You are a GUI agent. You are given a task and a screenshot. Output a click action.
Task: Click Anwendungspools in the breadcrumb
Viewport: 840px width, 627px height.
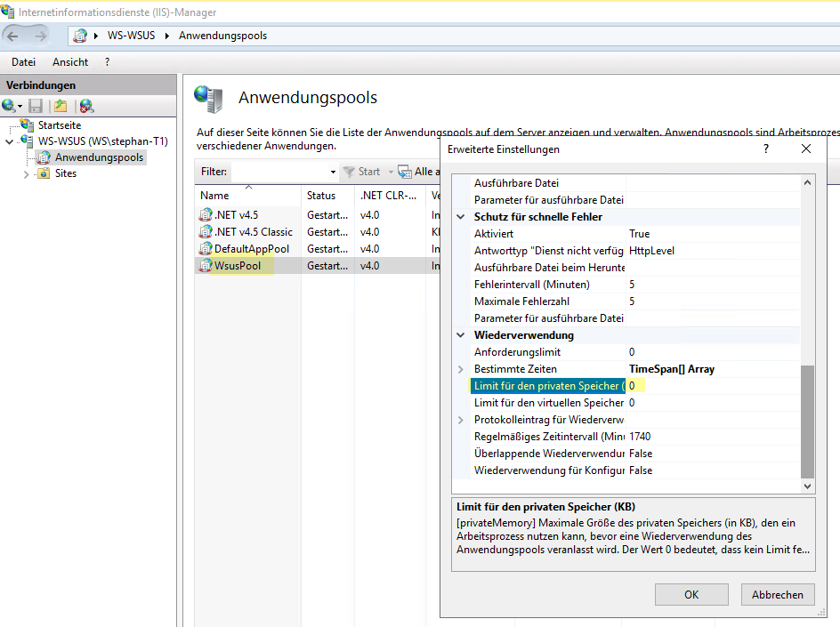click(x=222, y=36)
